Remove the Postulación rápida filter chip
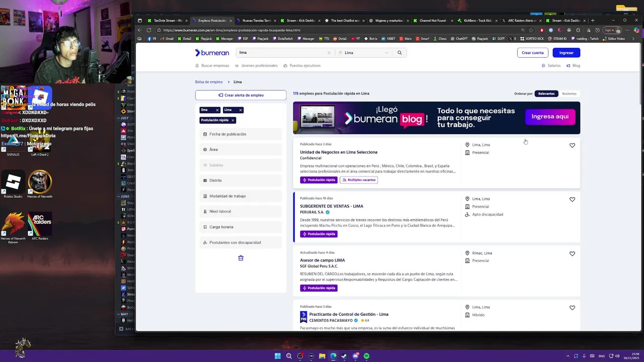This screenshot has height=362, width=644. [232, 120]
